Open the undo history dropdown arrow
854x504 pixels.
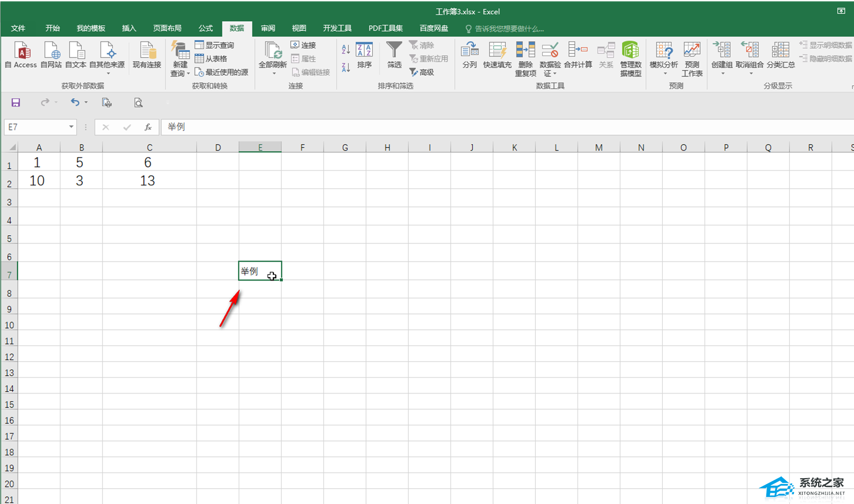[86, 103]
